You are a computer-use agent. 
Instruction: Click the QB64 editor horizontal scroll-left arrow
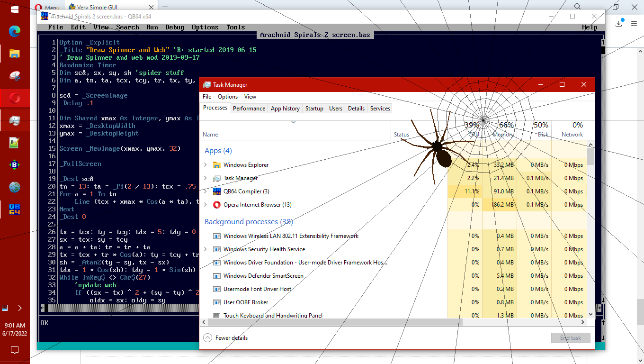click(43, 308)
